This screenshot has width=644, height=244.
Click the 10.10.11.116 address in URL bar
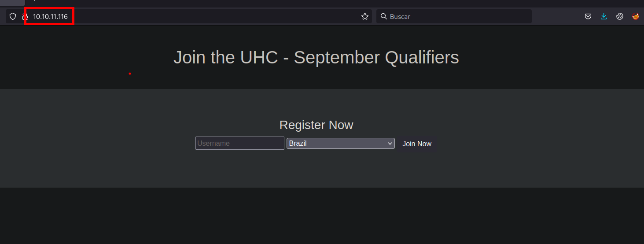[x=50, y=17]
